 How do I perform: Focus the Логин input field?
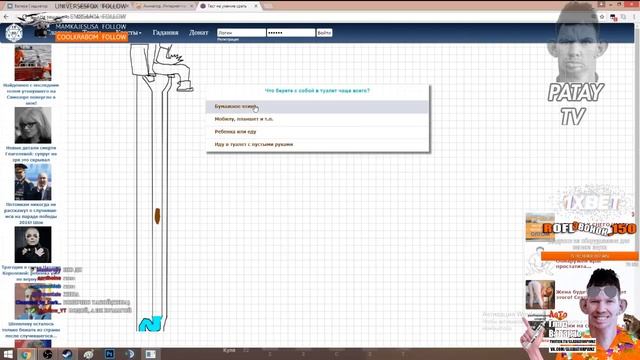[241, 33]
